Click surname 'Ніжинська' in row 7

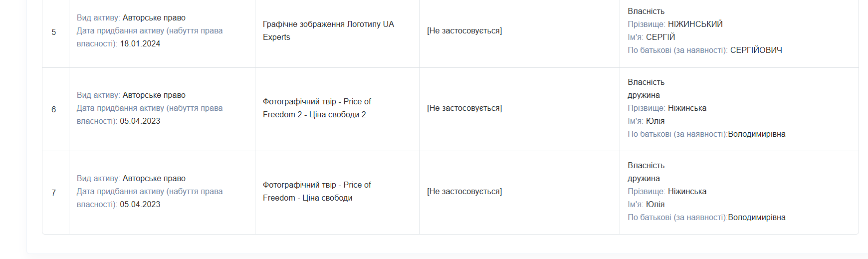point(687,192)
